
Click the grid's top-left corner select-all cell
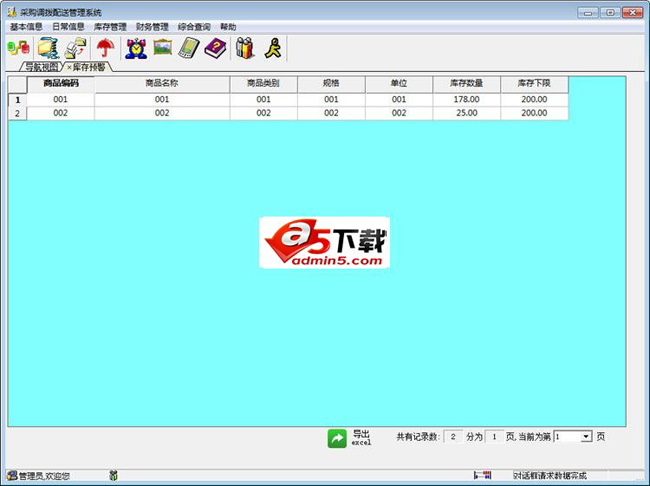pyautogui.click(x=17, y=85)
